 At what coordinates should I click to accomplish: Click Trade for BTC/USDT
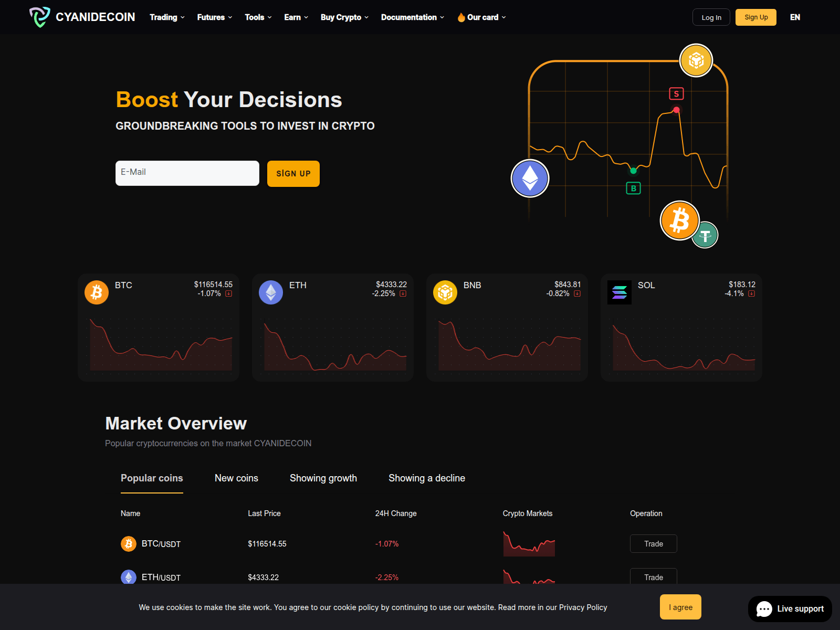point(653,543)
